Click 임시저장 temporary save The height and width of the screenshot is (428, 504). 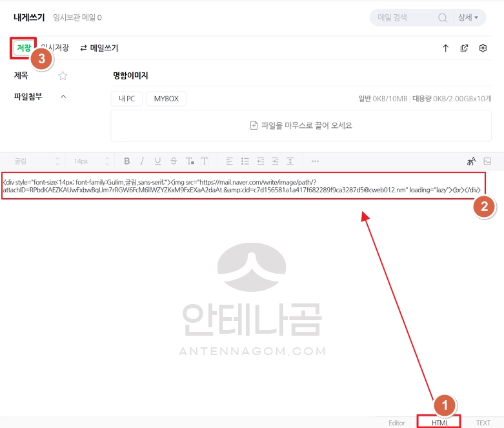(55, 48)
